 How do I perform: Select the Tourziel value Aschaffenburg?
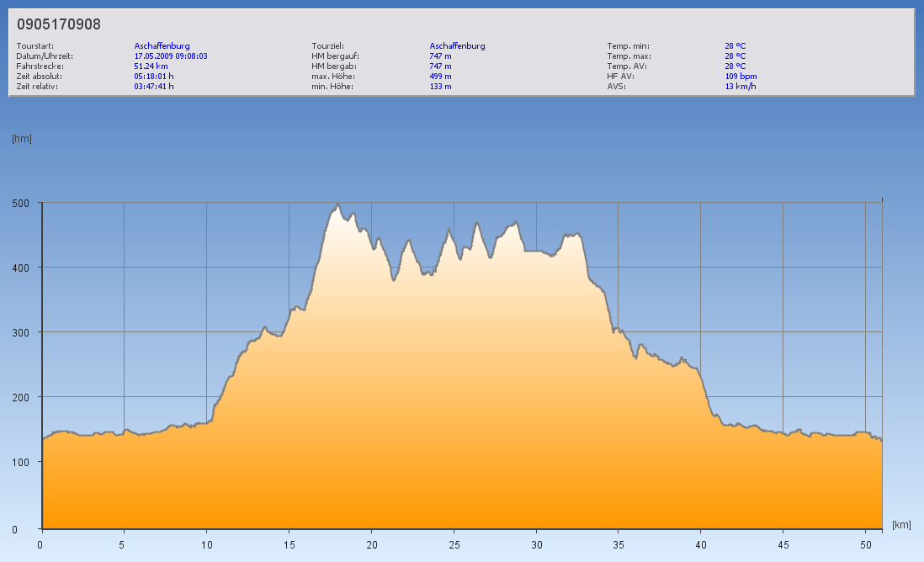(457, 46)
